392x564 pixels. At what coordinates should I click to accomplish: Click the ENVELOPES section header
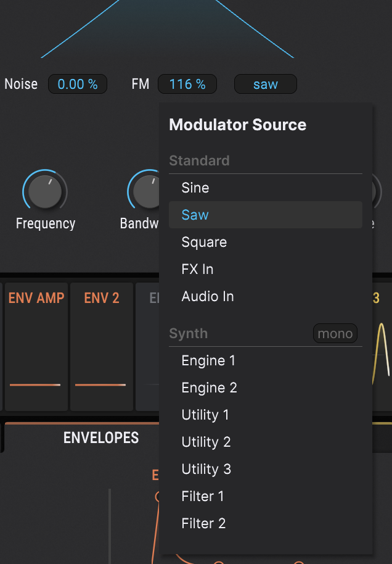[101, 438]
